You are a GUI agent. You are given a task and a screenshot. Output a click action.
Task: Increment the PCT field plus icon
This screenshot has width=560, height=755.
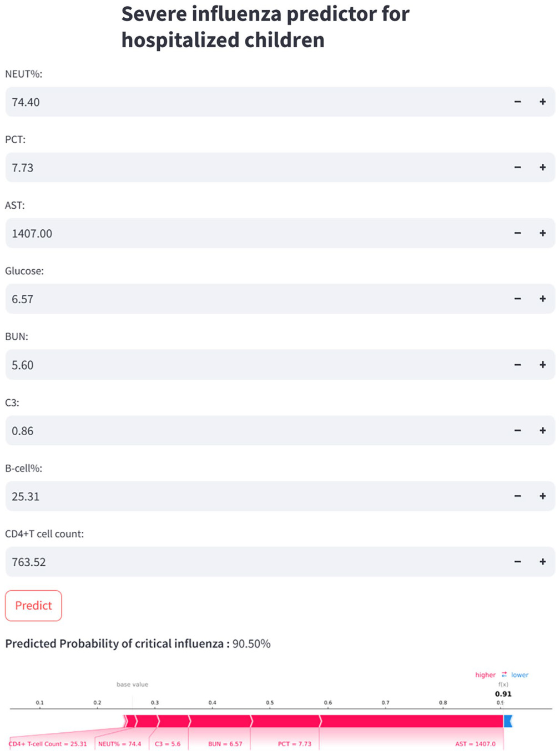[x=542, y=167]
